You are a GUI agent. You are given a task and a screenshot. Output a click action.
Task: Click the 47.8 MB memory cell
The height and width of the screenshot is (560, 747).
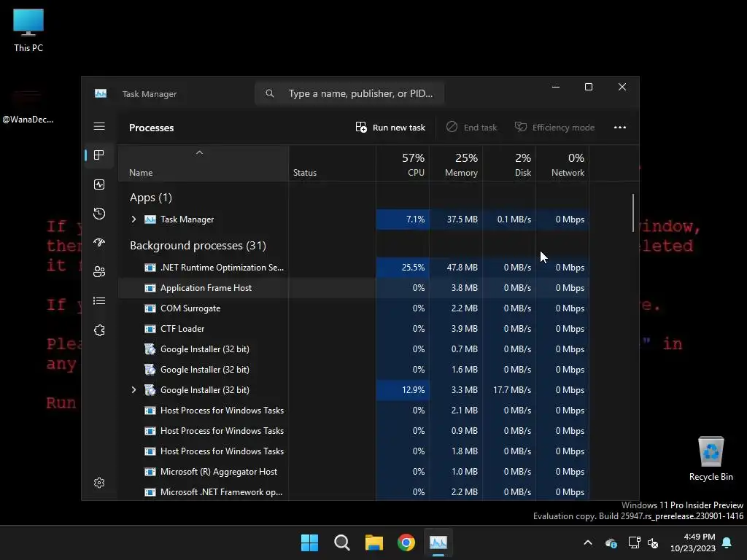pyautogui.click(x=456, y=268)
